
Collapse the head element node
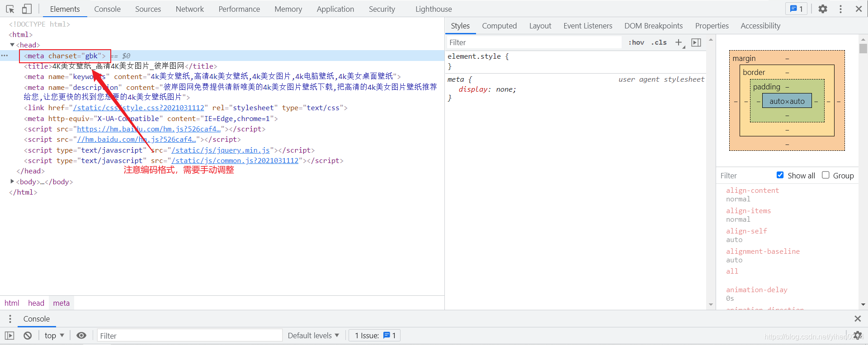click(12, 45)
